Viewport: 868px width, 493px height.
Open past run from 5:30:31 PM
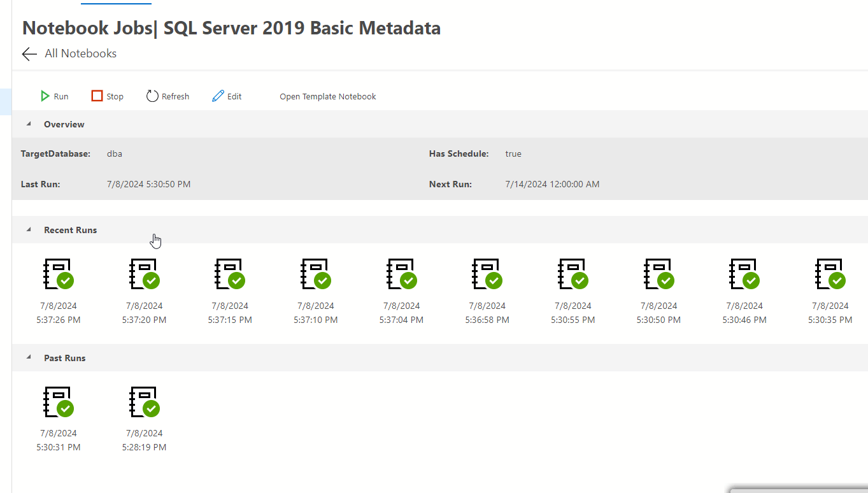point(59,403)
